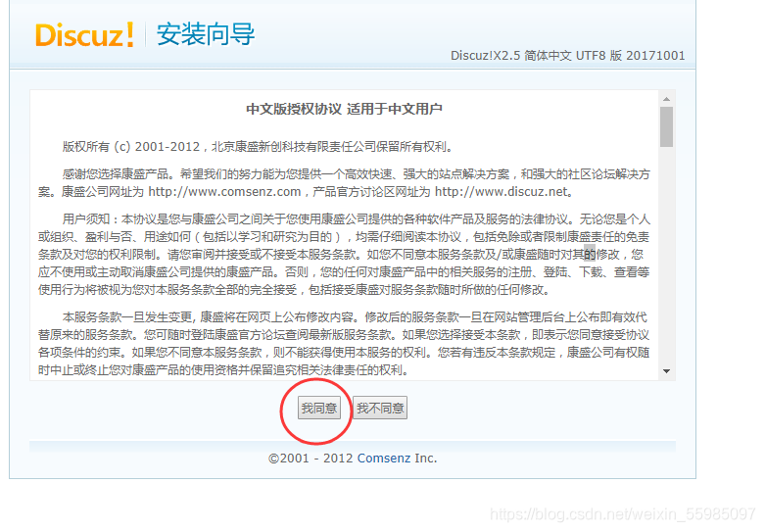Click the ©2001 - 2012 footer text
Image resolution: width=765 pixels, height=532 pixels.
pos(311,459)
